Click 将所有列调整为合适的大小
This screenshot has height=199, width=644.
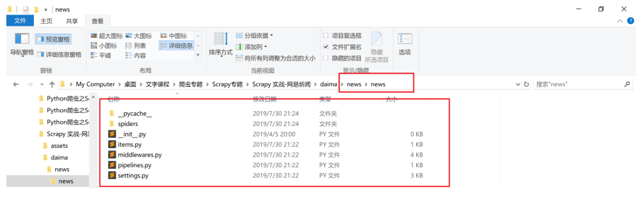[275, 58]
